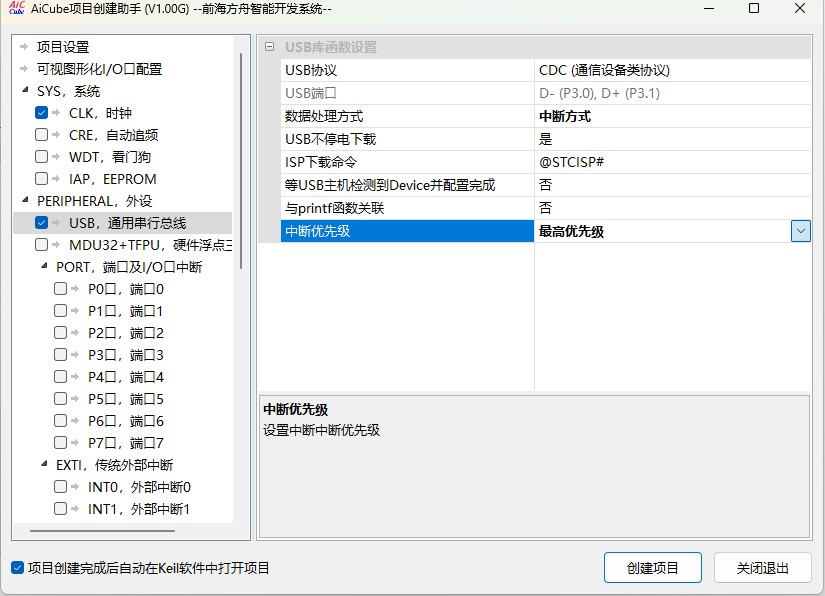Open the 中断优先级 dropdown arrow
825x596 pixels.
800,231
